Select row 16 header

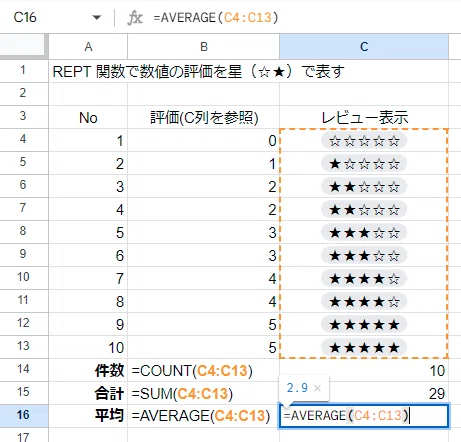click(23, 415)
